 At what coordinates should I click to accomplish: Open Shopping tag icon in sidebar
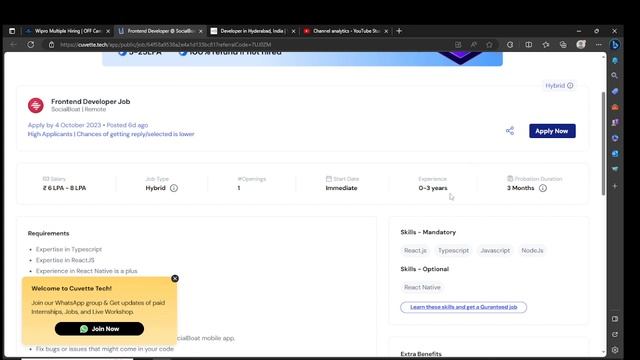[615, 91]
